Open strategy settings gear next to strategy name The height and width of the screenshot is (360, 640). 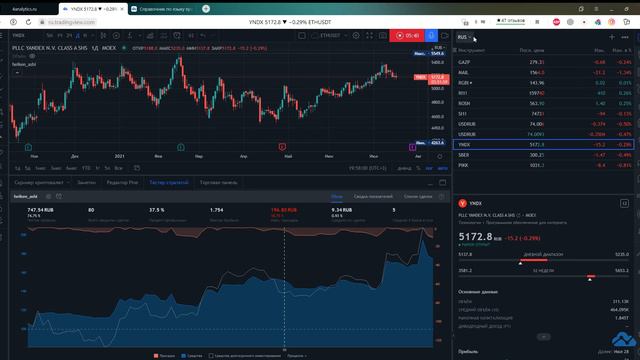click(x=49, y=197)
